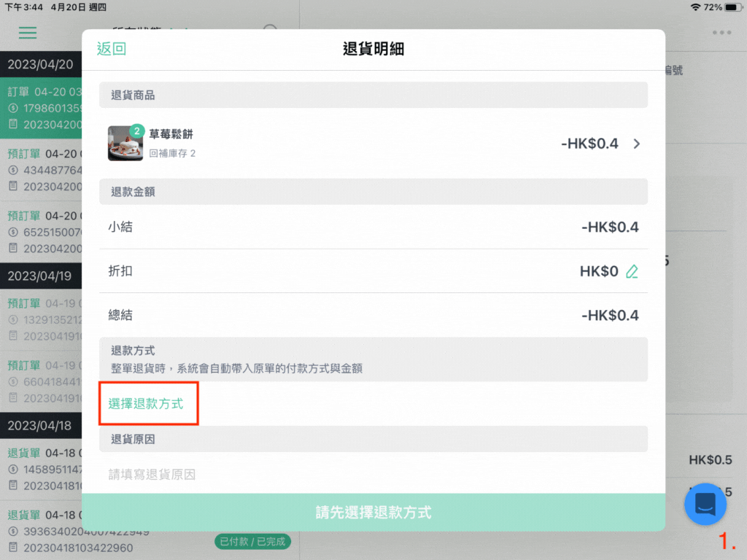The height and width of the screenshot is (560, 747).
Task: Fill in 請填寫退貨原因 reason field
Action: tap(373, 474)
